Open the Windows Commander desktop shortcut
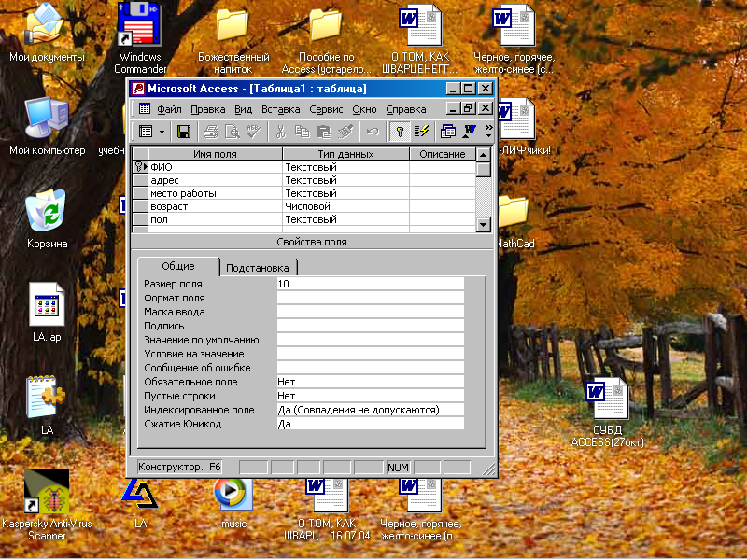The width and height of the screenshot is (747, 560). point(139,38)
